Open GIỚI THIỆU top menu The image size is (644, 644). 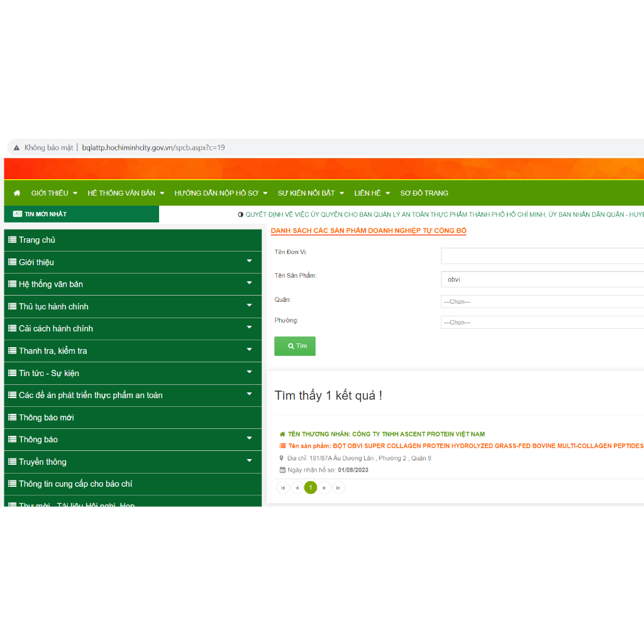click(54, 193)
